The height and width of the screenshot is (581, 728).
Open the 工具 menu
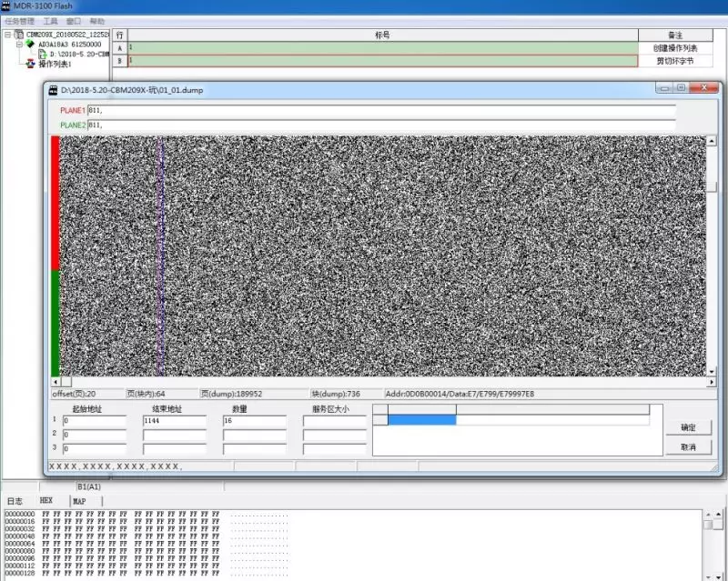coord(50,20)
